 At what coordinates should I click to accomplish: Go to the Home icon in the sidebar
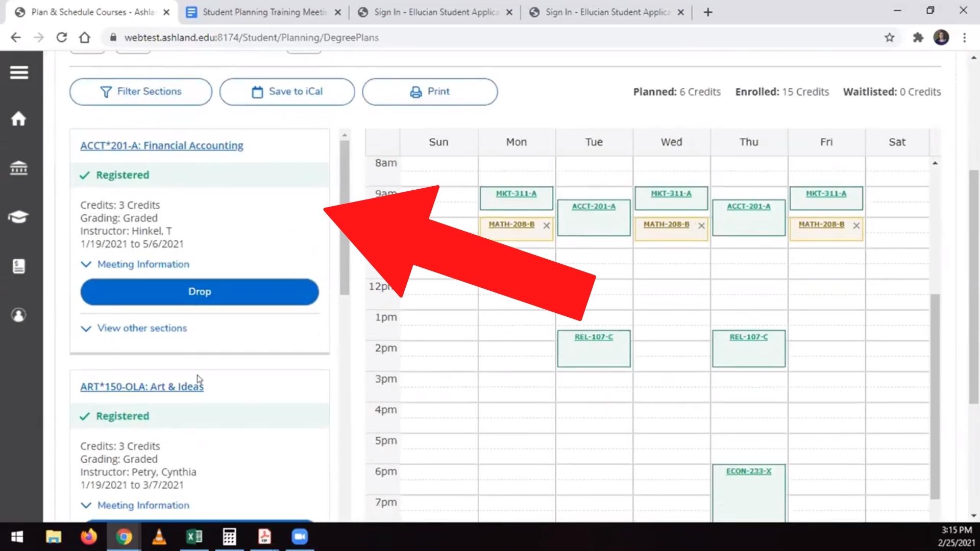[19, 119]
